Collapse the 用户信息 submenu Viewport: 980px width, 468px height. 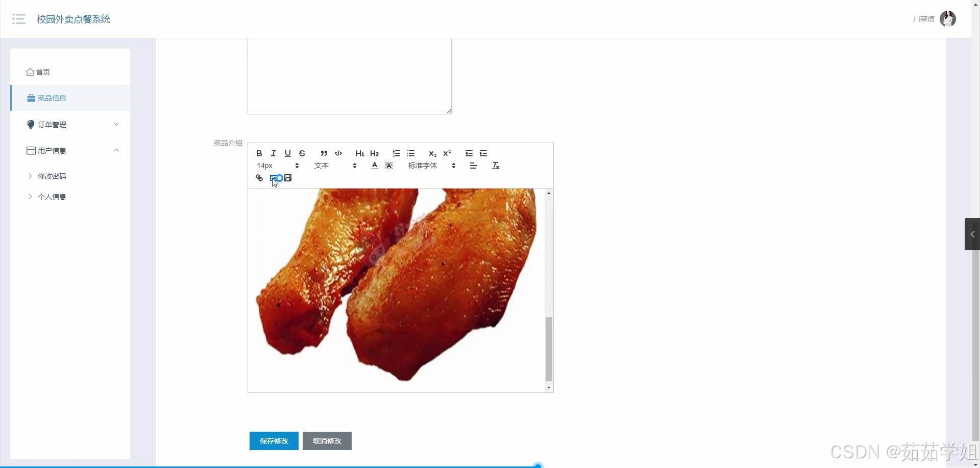[x=70, y=151]
